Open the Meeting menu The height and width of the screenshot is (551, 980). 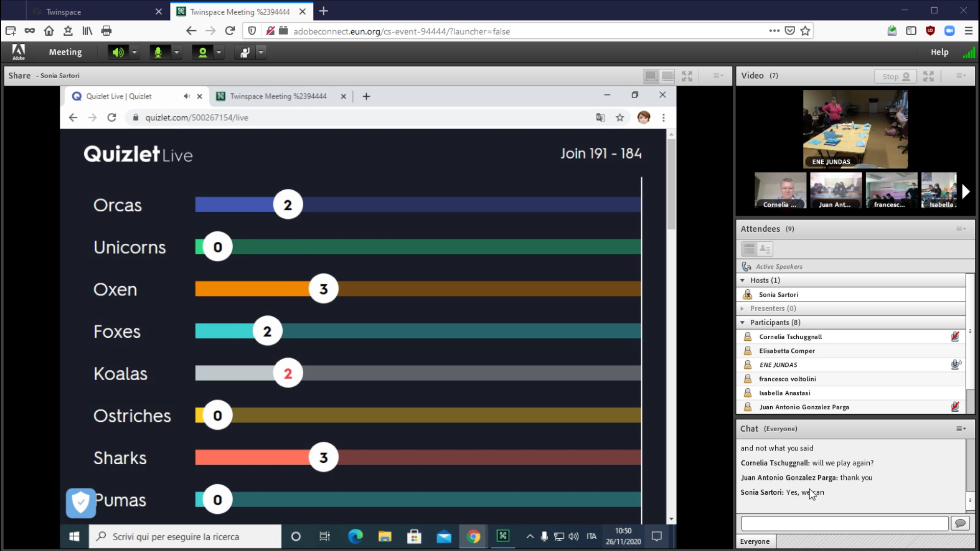[65, 52]
